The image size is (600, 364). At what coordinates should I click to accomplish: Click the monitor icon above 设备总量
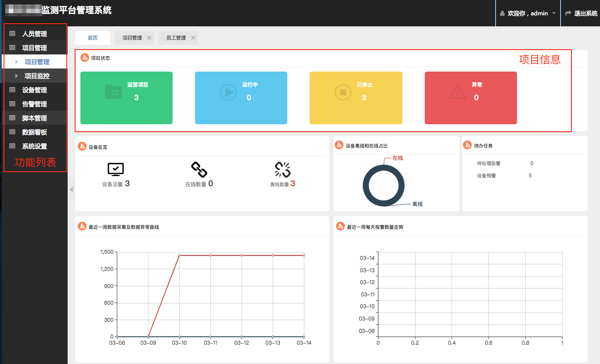point(116,169)
